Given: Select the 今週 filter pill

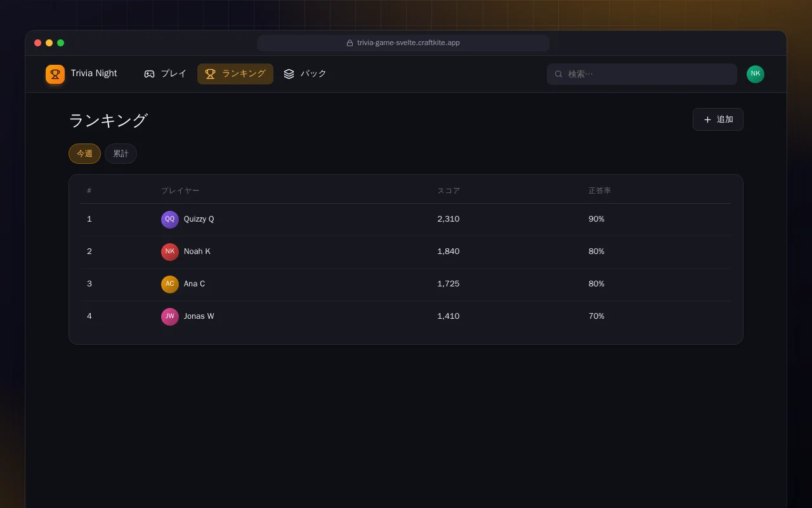Looking at the screenshot, I should point(84,154).
